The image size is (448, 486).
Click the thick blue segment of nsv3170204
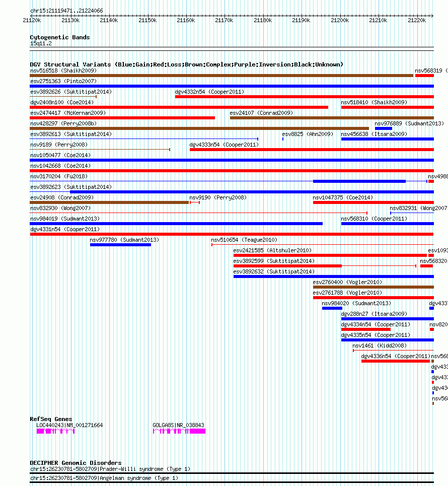359,181
